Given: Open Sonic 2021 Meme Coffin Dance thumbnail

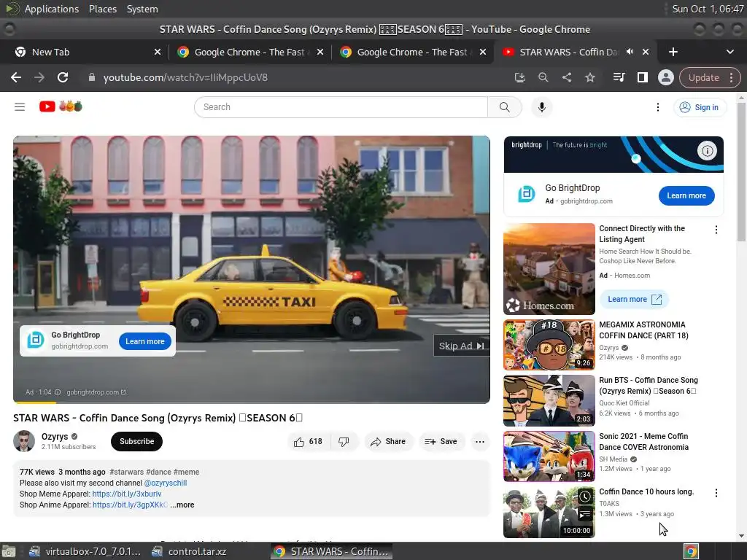Looking at the screenshot, I should [549, 456].
